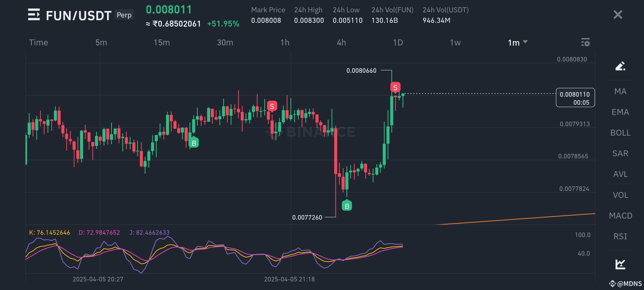The width and height of the screenshot is (644, 290).
Task: Click the green B buy marker near 0.0077260
Action: tap(347, 206)
